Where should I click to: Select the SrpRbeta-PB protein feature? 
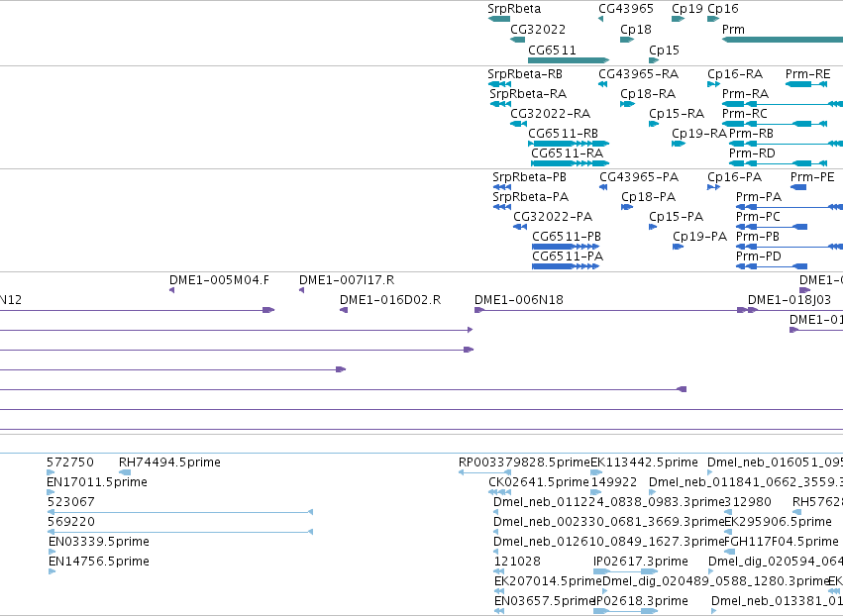click(x=501, y=187)
